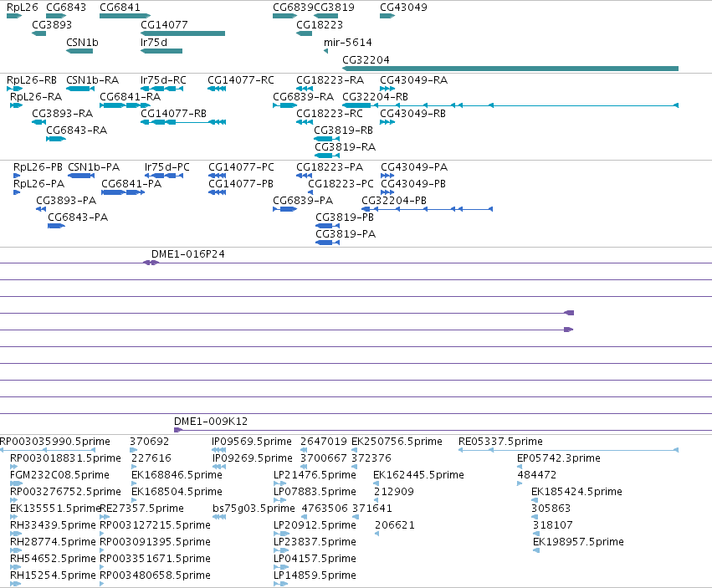Click the CG6841 gene arrow glyph
712x588 pixels.
125,16
